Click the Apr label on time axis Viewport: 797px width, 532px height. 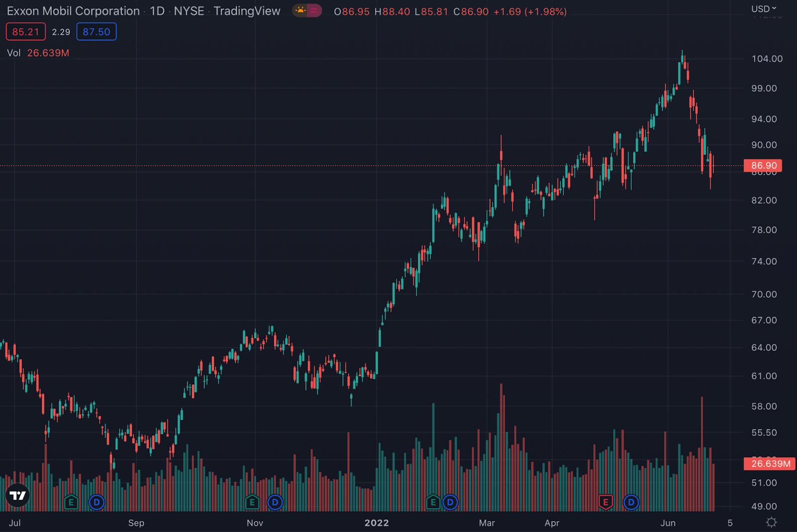tap(552, 523)
